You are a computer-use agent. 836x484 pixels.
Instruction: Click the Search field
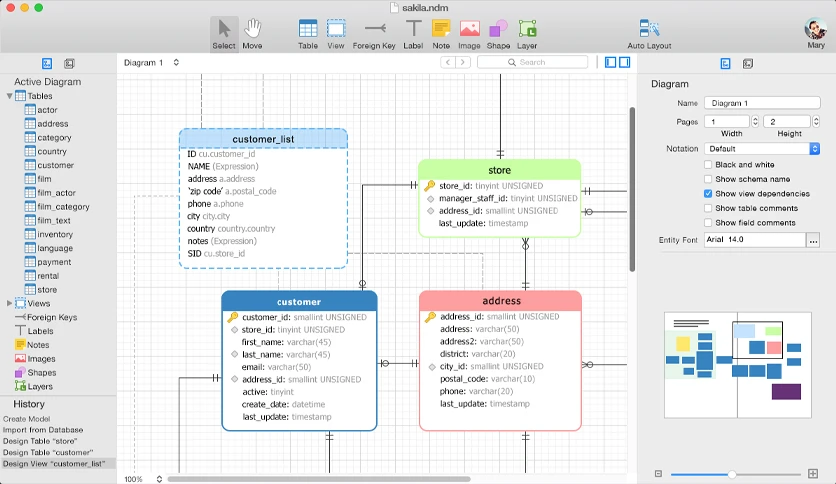532,62
